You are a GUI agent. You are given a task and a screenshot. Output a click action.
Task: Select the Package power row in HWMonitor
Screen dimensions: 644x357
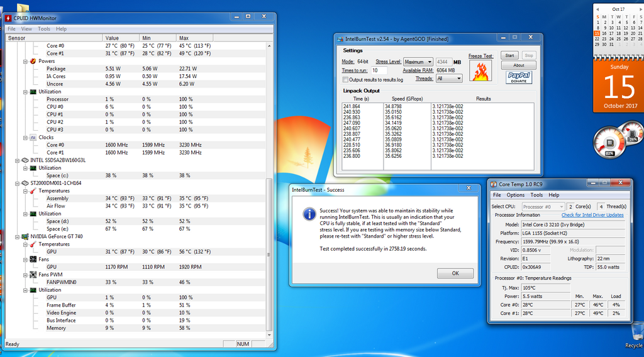point(136,69)
